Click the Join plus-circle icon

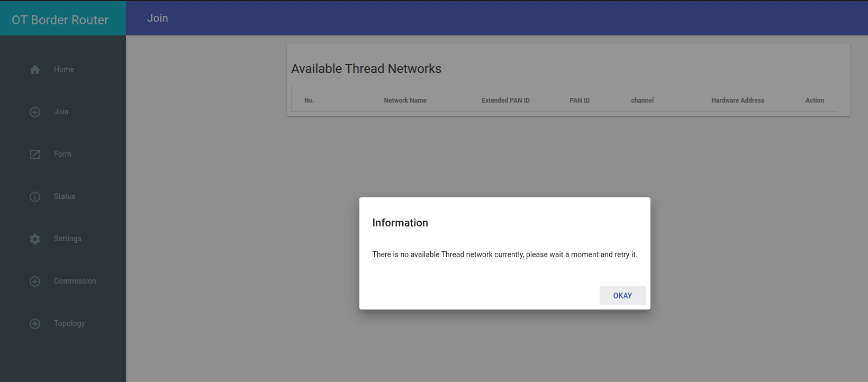coord(35,112)
